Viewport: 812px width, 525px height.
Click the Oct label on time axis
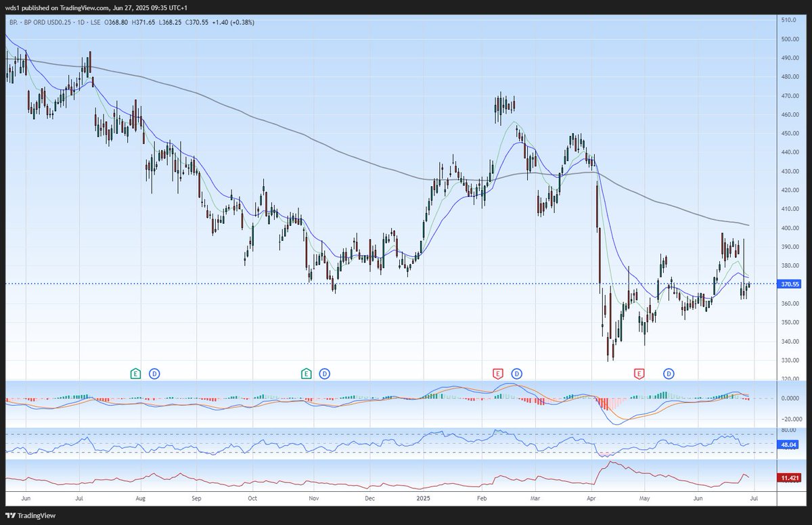[252, 498]
